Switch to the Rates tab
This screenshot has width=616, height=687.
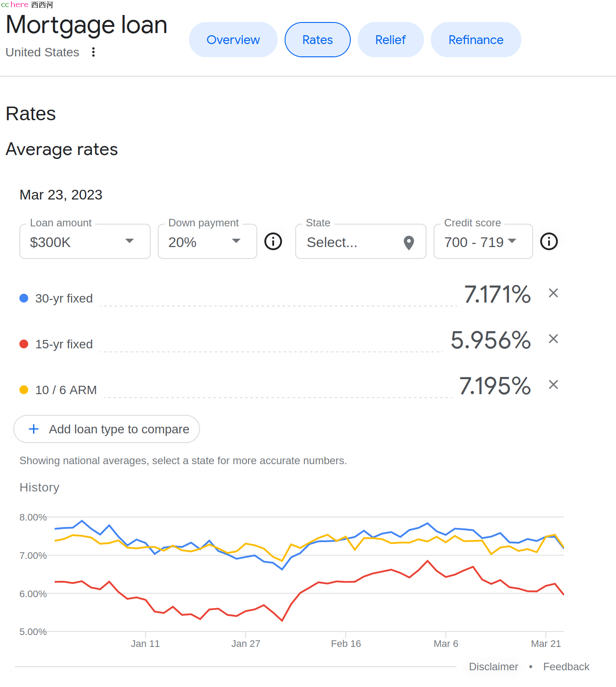(x=318, y=40)
